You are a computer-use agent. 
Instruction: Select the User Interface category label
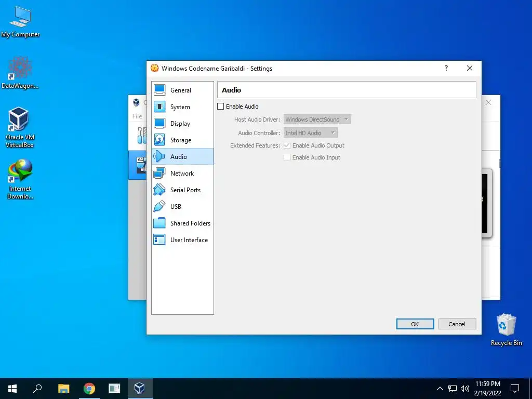coord(189,240)
